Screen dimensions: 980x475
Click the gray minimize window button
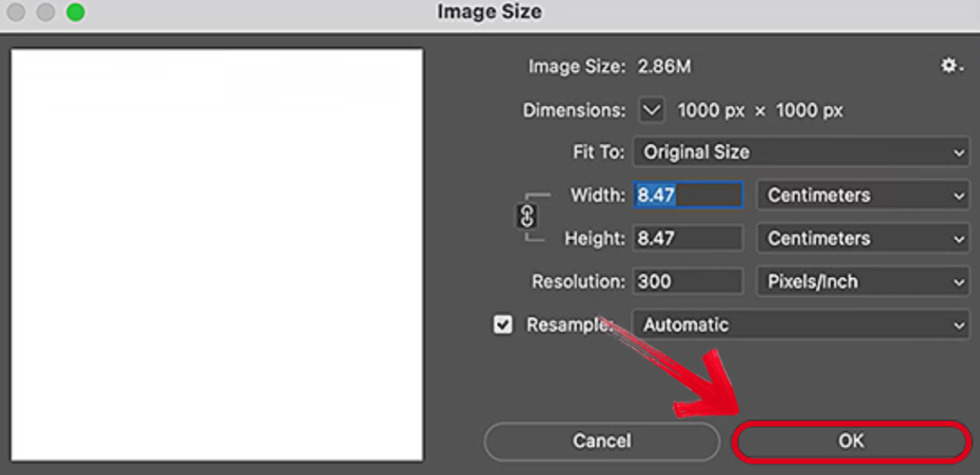tap(46, 13)
